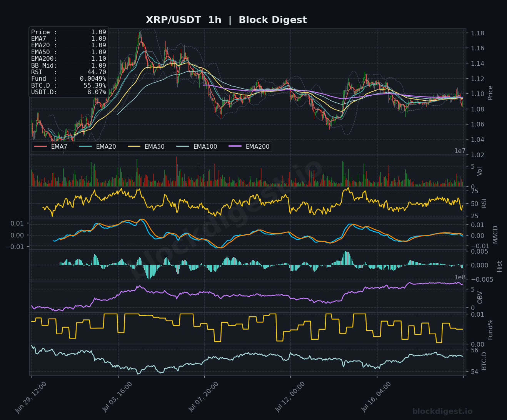507x420 pixels.
Task: Click the XRP/USDT 1h chart title
Action: (x=226, y=20)
